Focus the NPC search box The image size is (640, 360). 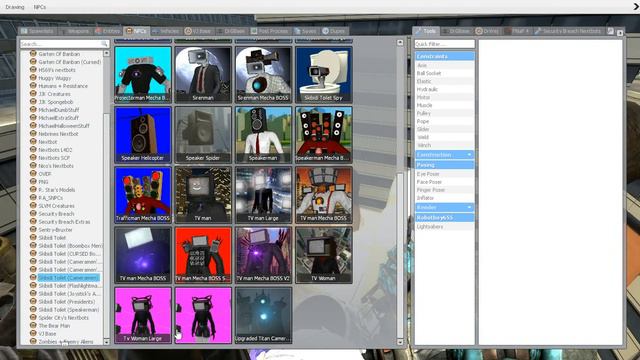64,44
